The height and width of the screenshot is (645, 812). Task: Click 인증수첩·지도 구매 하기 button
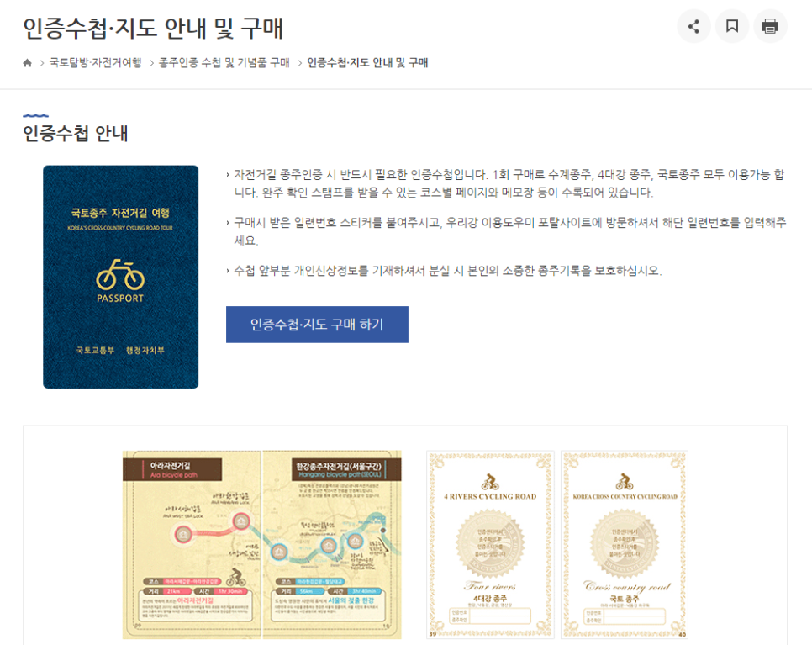(317, 325)
